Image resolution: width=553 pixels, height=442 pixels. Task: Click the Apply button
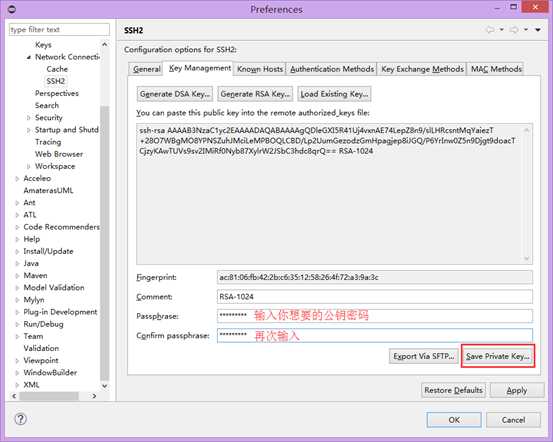tap(517, 390)
